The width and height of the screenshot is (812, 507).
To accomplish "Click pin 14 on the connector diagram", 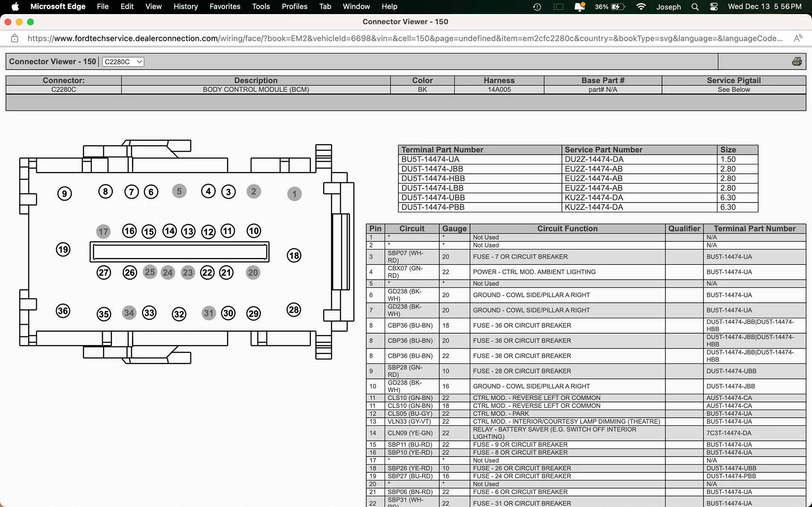I will 170,231.
